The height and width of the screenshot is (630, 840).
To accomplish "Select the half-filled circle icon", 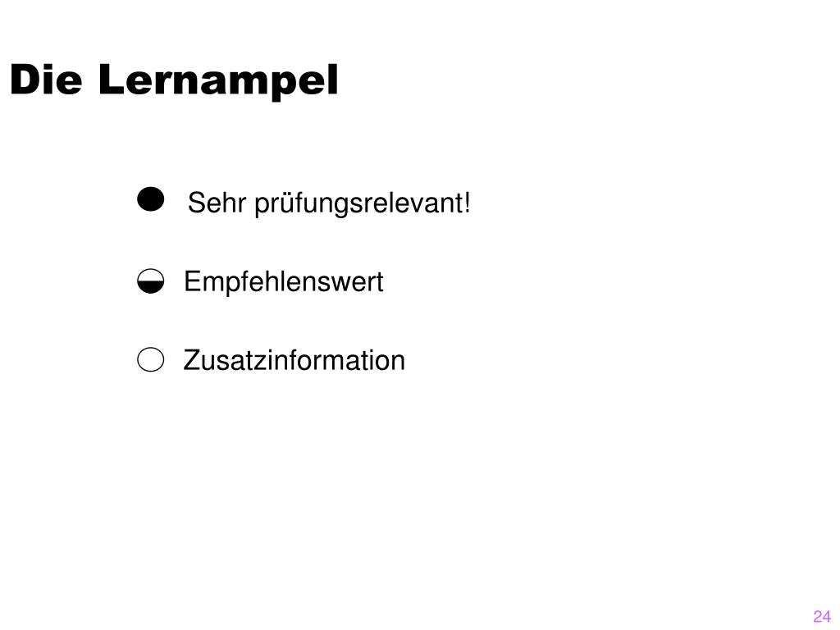I will 151,281.
